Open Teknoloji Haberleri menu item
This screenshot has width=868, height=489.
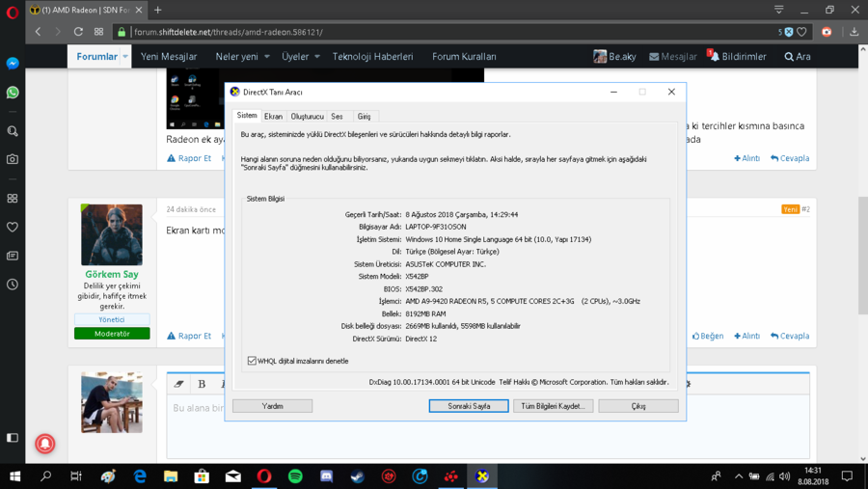click(372, 57)
